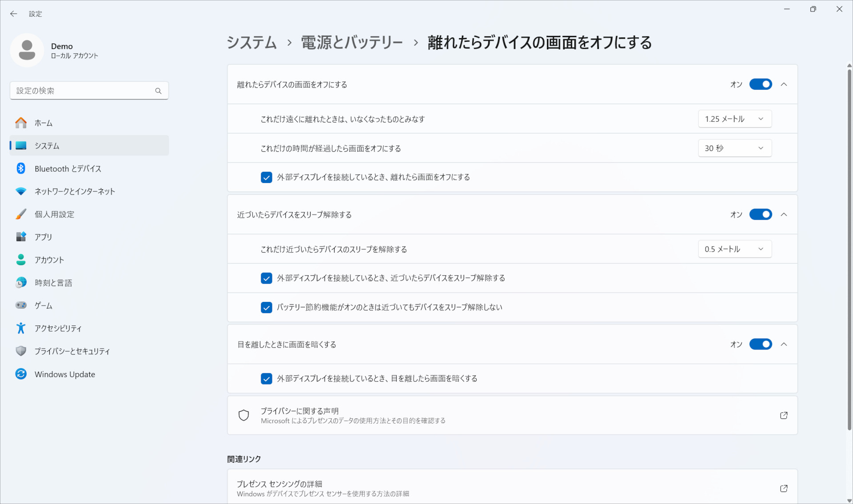
Task: Collapse the 目を離したときに画面を暗くする section
Action: [785, 344]
